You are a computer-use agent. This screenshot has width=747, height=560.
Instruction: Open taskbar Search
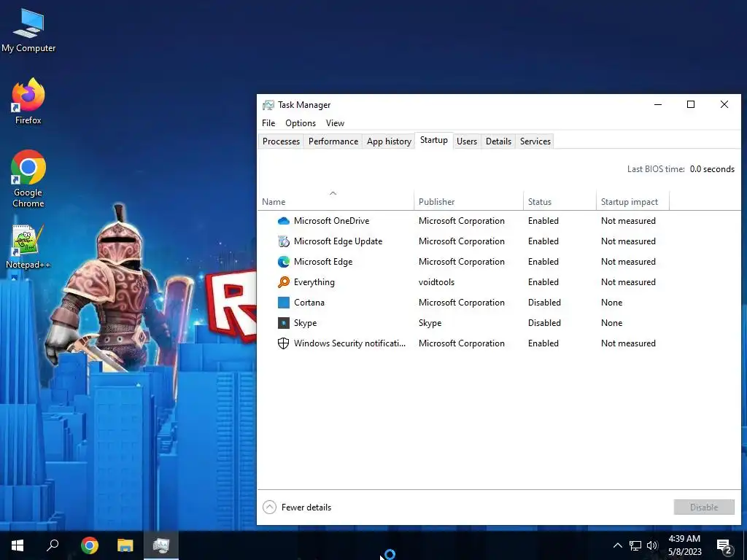[53, 545]
